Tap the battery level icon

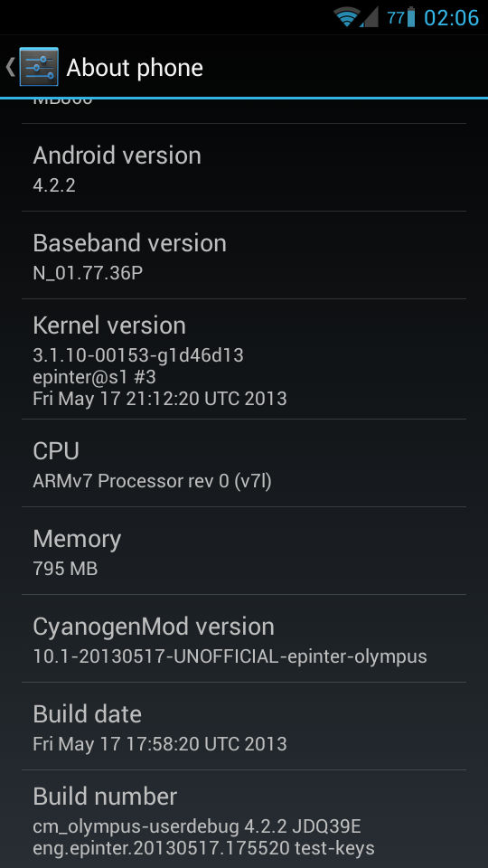point(410,17)
